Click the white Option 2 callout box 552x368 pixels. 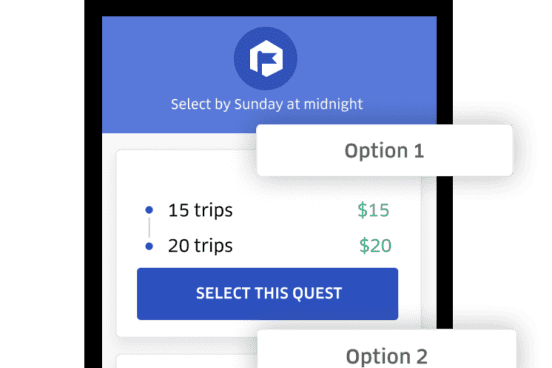point(387,349)
